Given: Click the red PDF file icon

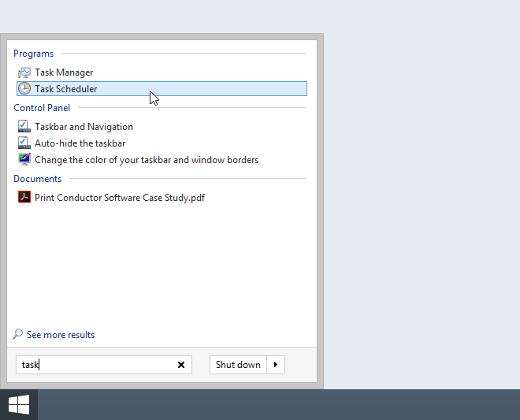Looking at the screenshot, I should click(24, 197).
